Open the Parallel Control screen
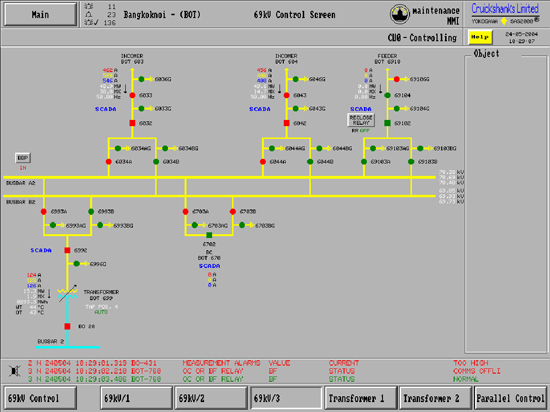Screen dimensions: 550x412 (510, 398)
